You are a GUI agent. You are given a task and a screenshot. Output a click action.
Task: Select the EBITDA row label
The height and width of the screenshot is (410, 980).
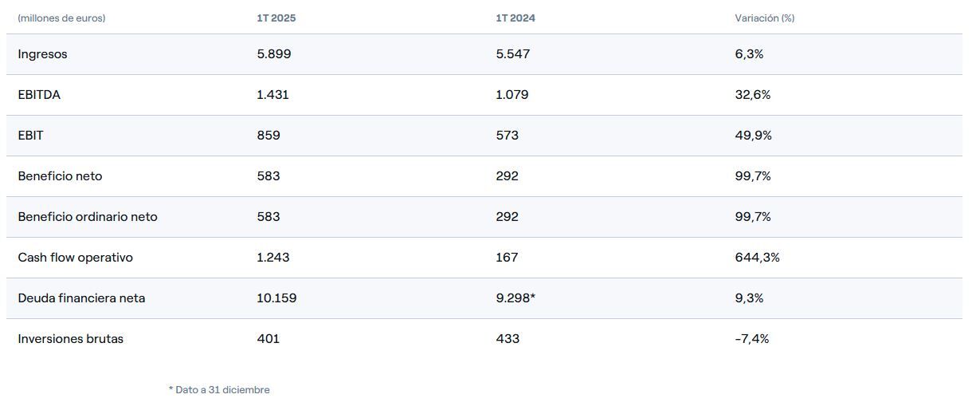click(x=39, y=95)
